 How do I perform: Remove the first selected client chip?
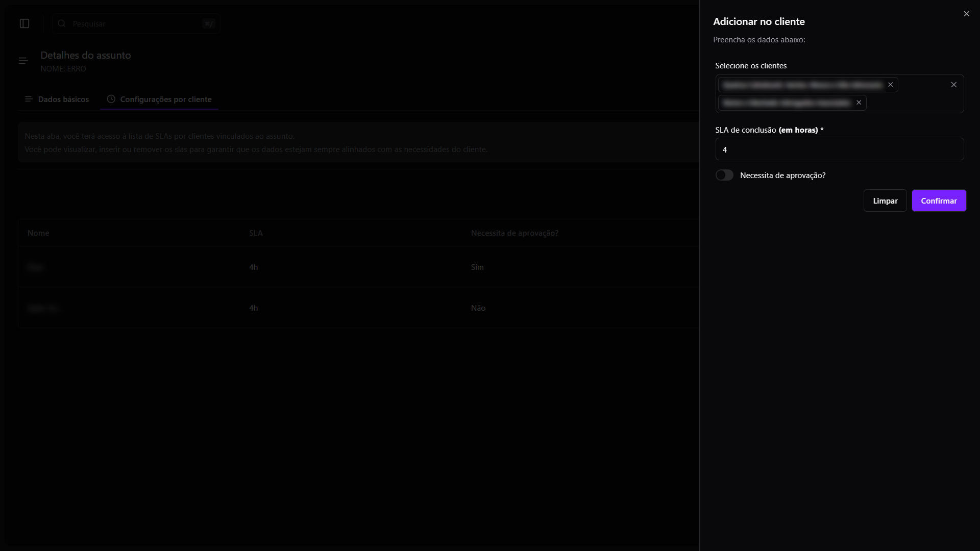coord(890,85)
